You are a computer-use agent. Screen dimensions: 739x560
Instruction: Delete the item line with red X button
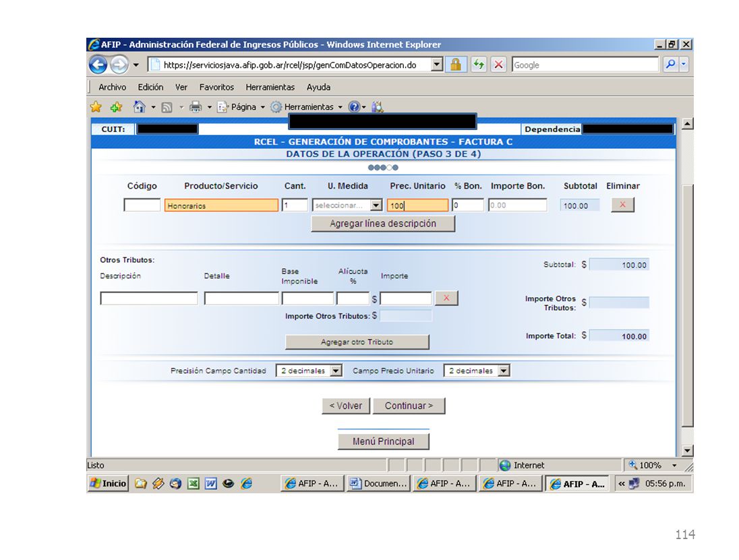(x=622, y=204)
